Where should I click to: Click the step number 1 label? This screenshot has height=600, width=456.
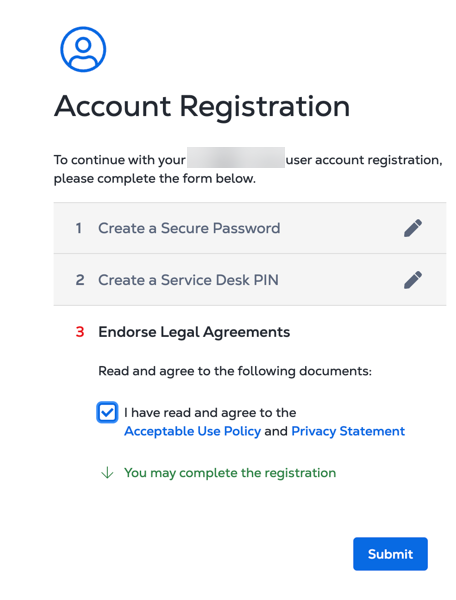pos(79,228)
